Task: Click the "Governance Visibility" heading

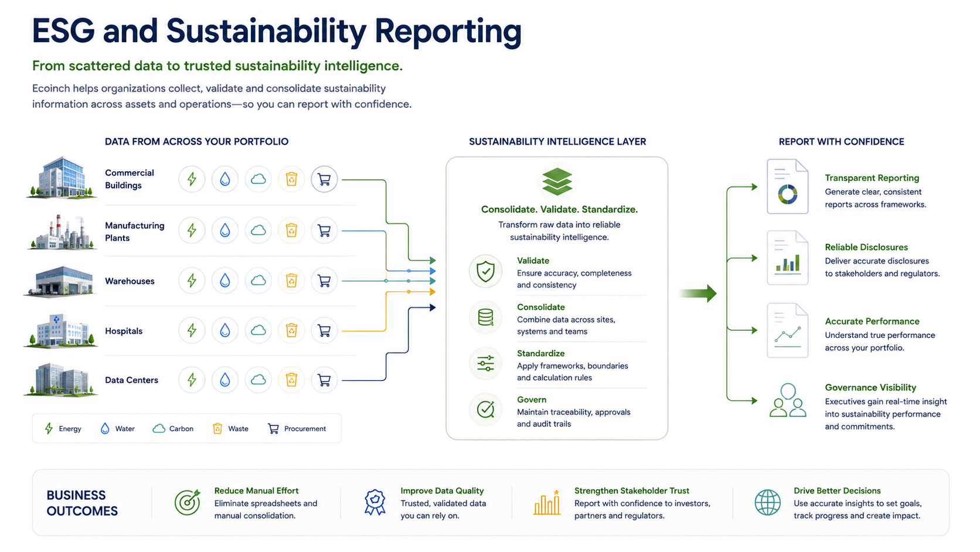Action: coord(870,387)
